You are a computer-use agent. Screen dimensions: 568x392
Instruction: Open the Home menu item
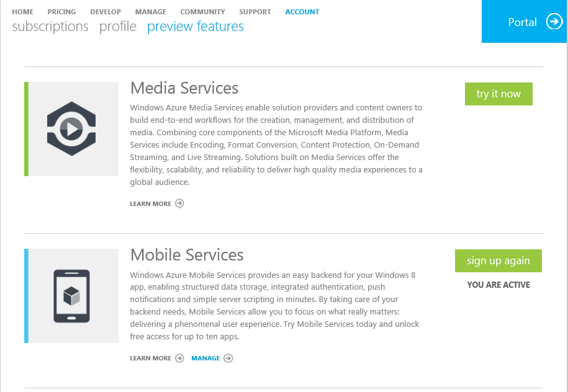point(23,12)
